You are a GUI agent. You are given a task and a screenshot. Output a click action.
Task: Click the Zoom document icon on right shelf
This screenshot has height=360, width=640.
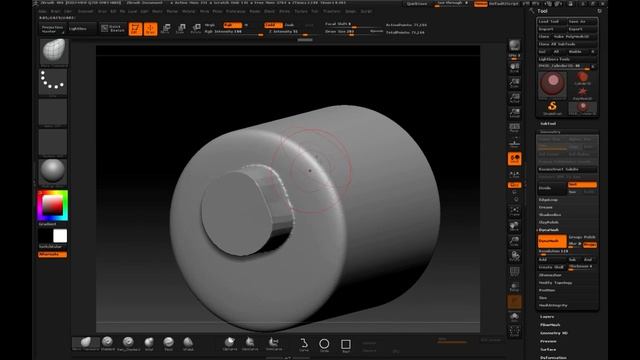pyautogui.click(x=515, y=83)
